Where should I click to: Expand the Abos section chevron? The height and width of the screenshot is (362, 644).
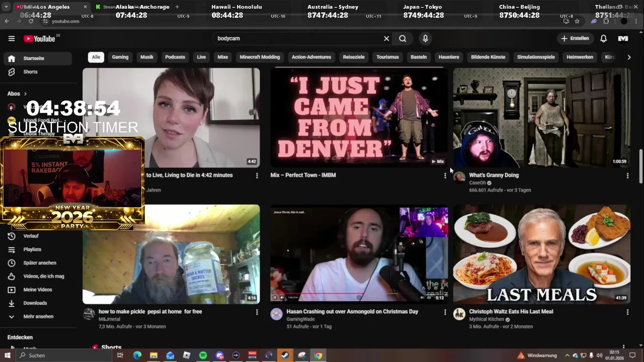[x=25, y=94]
